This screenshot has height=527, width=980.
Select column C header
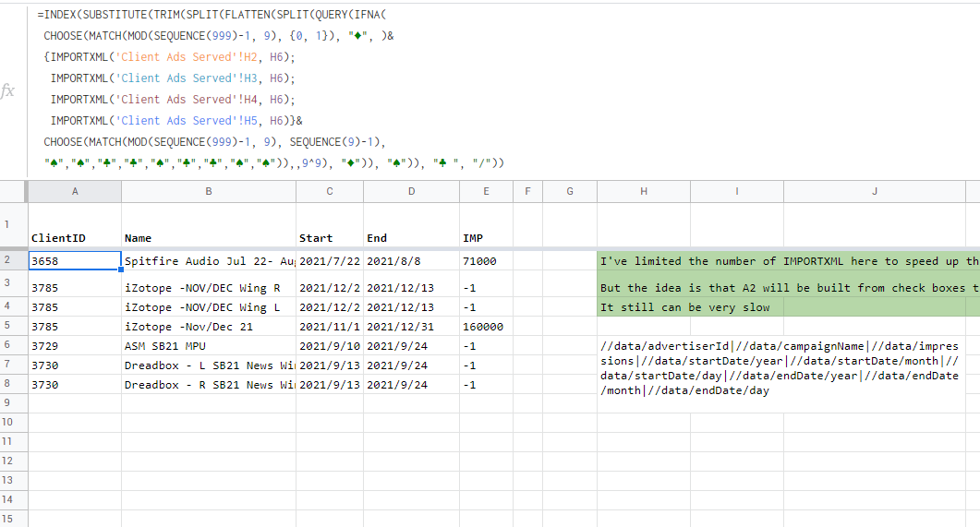330,192
